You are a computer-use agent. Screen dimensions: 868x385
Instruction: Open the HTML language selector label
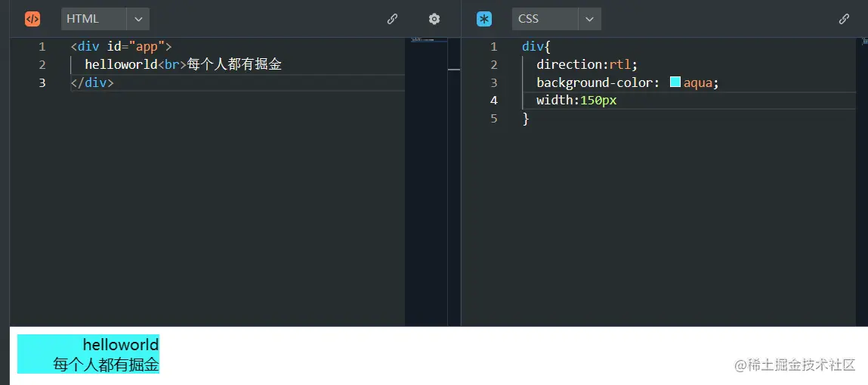tap(93, 19)
